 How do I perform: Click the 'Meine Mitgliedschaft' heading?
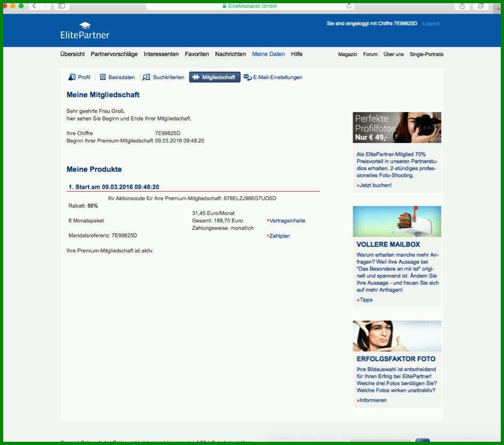pos(103,95)
